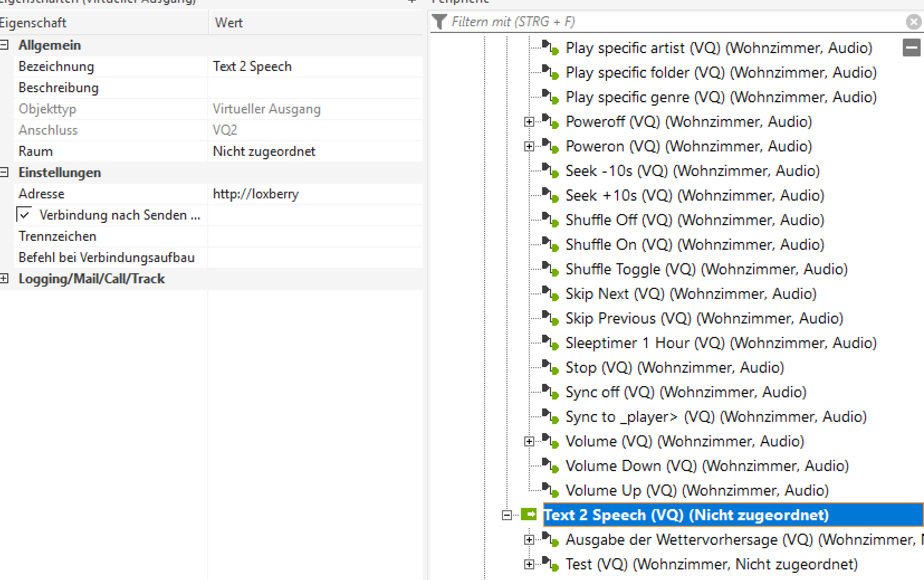Clear the filter with the X icon

[913, 22]
